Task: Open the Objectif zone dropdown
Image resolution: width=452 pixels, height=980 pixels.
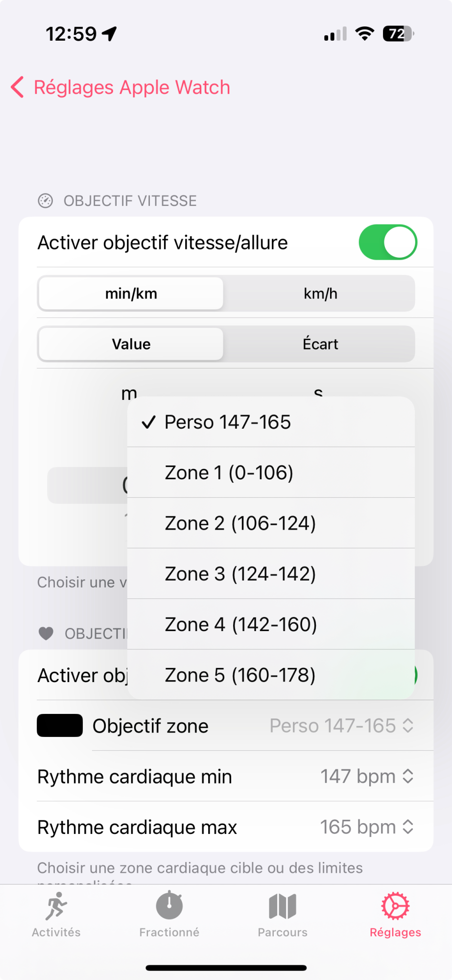Action: tap(342, 726)
